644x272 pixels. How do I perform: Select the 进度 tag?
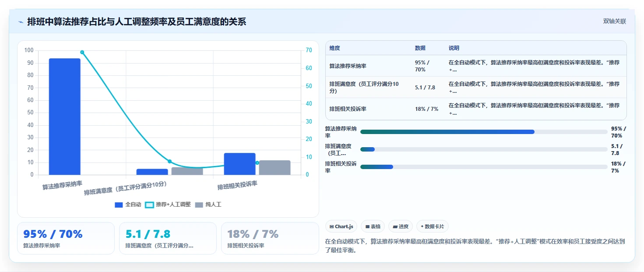[401, 226]
